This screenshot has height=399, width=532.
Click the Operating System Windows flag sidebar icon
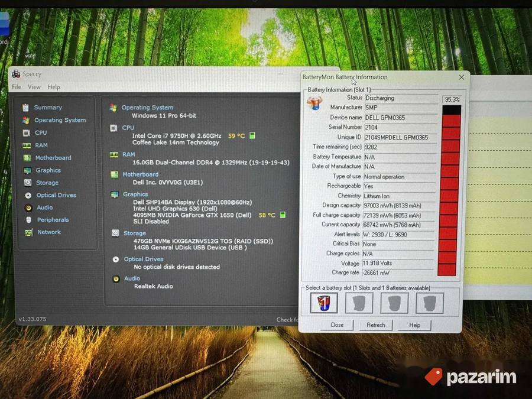point(26,120)
